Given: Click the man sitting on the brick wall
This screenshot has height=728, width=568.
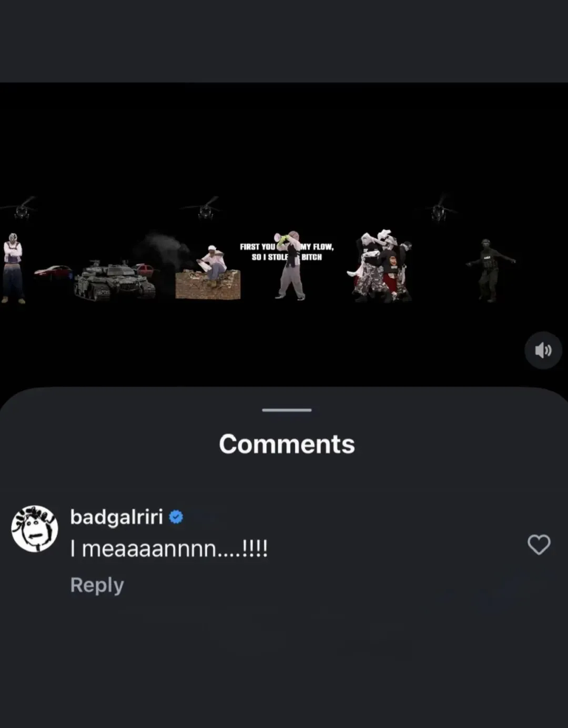Looking at the screenshot, I should click(212, 265).
